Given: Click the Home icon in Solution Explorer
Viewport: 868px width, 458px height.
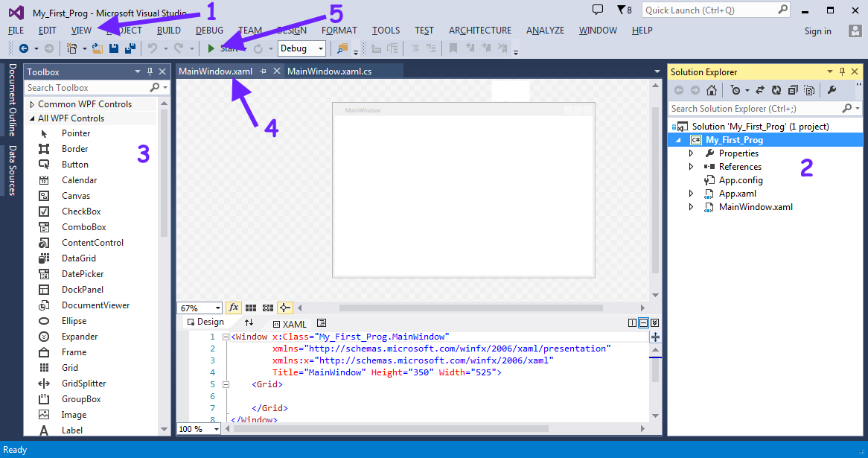Looking at the screenshot, I should click(712, 90).
